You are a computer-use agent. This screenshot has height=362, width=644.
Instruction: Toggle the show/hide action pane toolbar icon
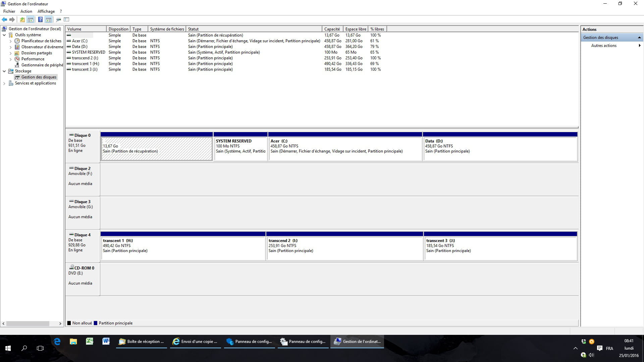[x=49, y=19]
